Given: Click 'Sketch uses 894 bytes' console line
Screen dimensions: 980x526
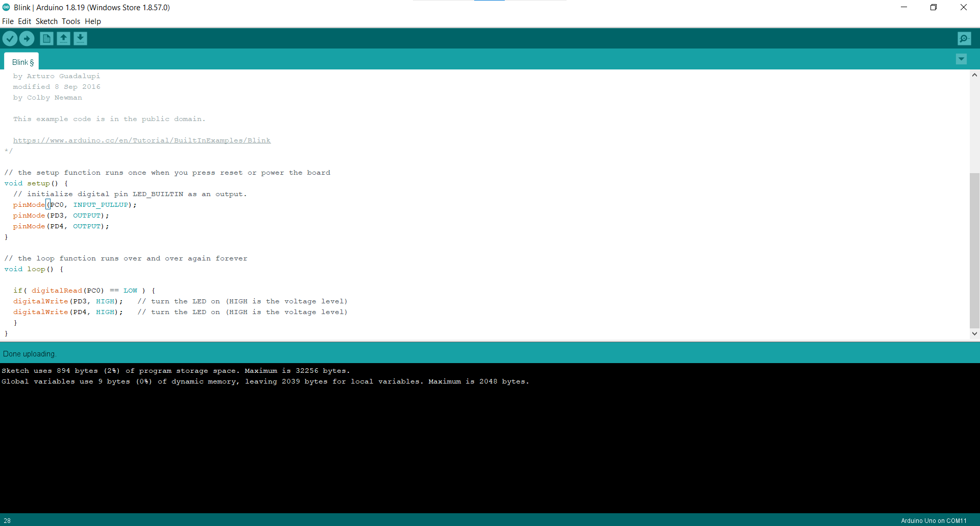Looking at the screenshot, I should [176, 371].
